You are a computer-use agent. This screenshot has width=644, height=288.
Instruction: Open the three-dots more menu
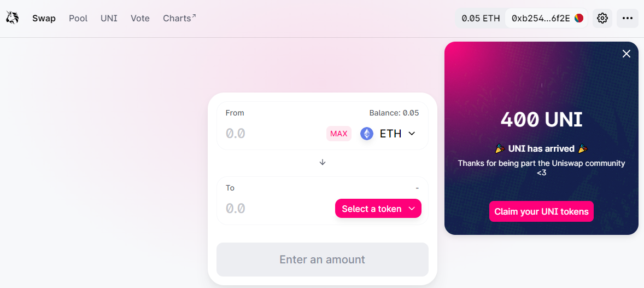pos(627,18)
